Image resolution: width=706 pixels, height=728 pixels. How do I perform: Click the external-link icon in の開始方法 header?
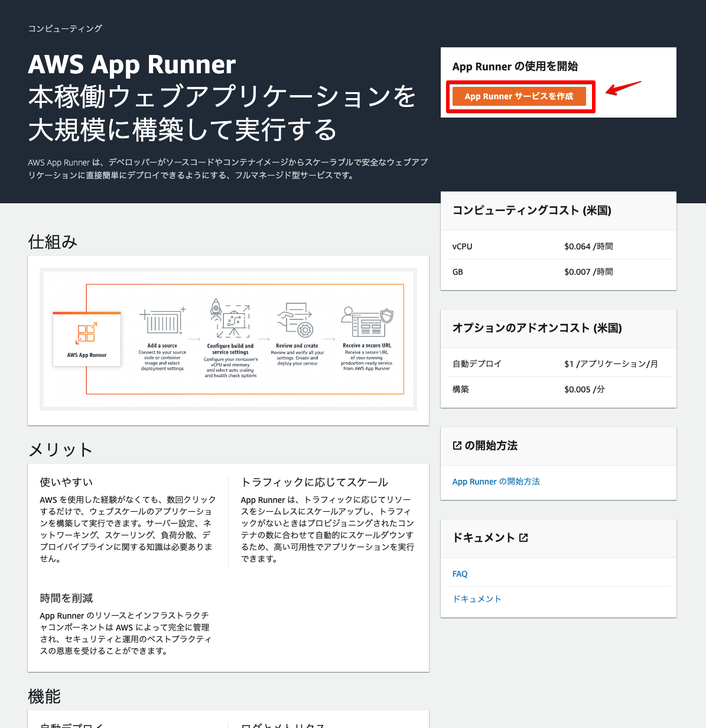[457, 445]
